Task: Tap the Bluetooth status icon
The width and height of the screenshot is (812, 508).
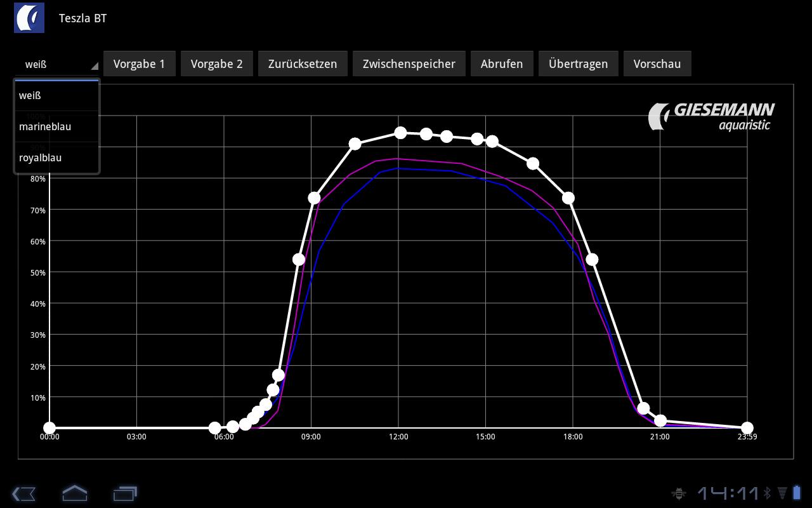Action: [767, 493]
